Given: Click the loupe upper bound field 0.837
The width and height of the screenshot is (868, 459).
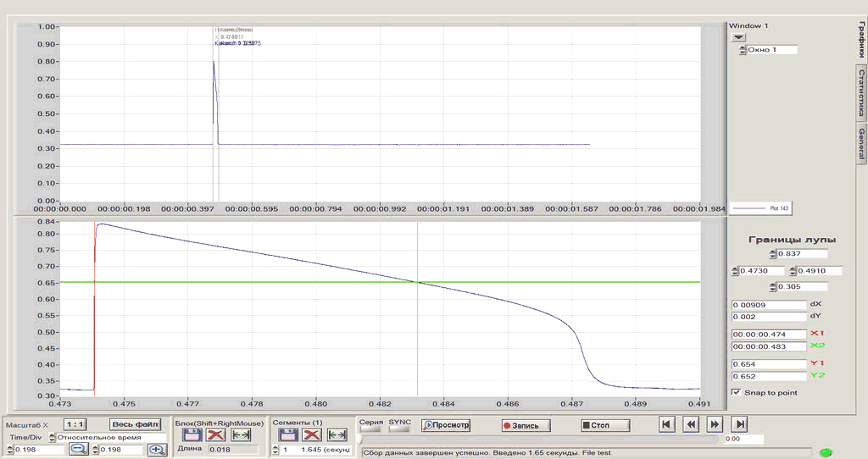Looking at the screenshot, I should tap(802, 254).
